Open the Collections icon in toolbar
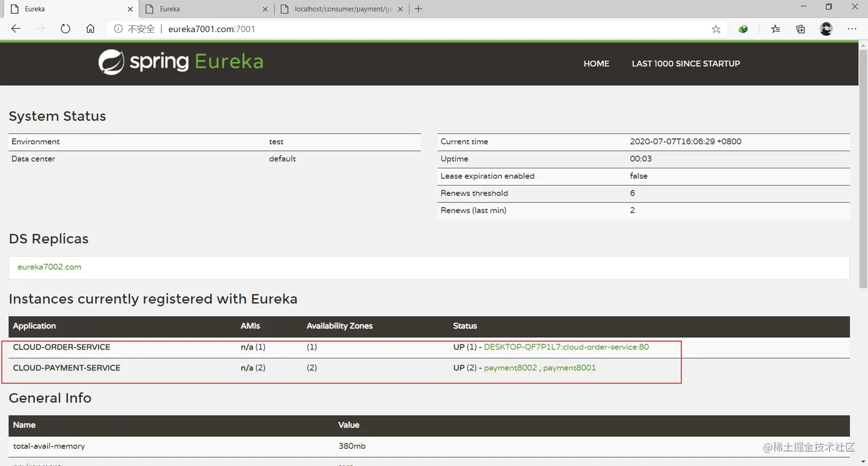The width and height of the screenshot is (868, 466). 800,29
